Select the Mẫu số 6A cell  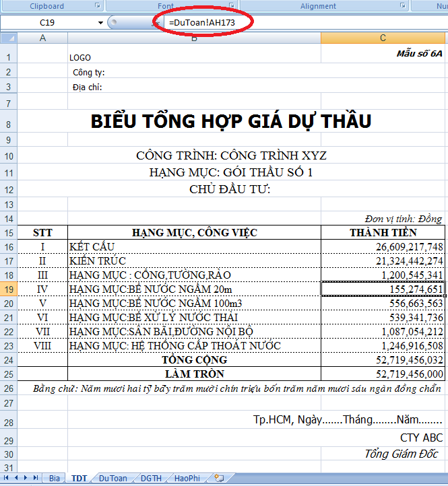tap(383, 53)
